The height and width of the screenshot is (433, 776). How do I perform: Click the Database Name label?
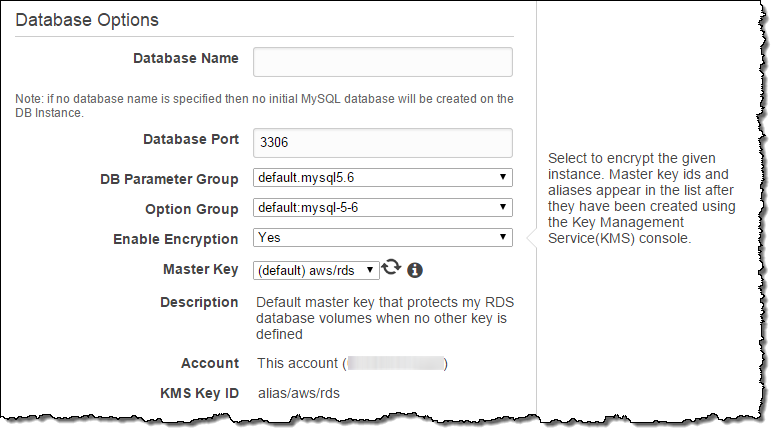point(186,58)
